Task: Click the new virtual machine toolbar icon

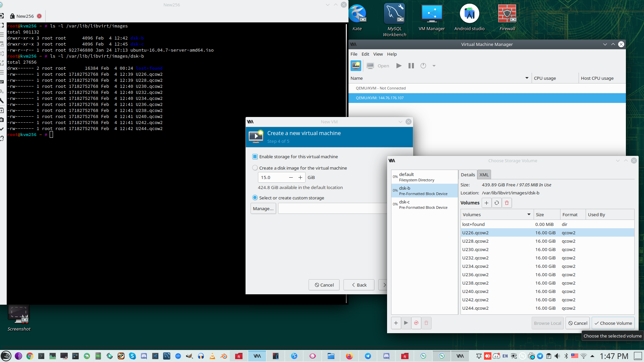Action: coord(356,66)
